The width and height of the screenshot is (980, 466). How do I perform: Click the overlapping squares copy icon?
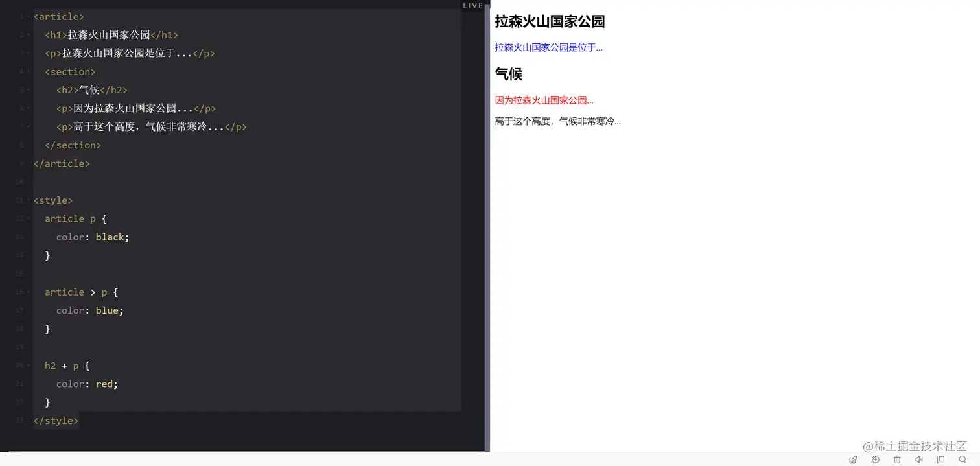[941, 460]
